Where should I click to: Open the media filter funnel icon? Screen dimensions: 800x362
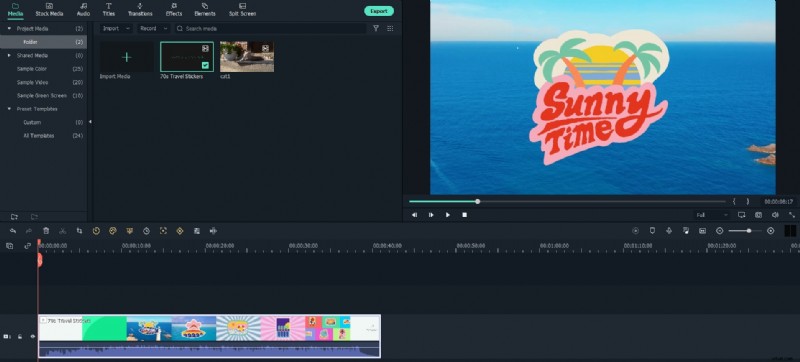pyautogui.click(x=376, y=29)
